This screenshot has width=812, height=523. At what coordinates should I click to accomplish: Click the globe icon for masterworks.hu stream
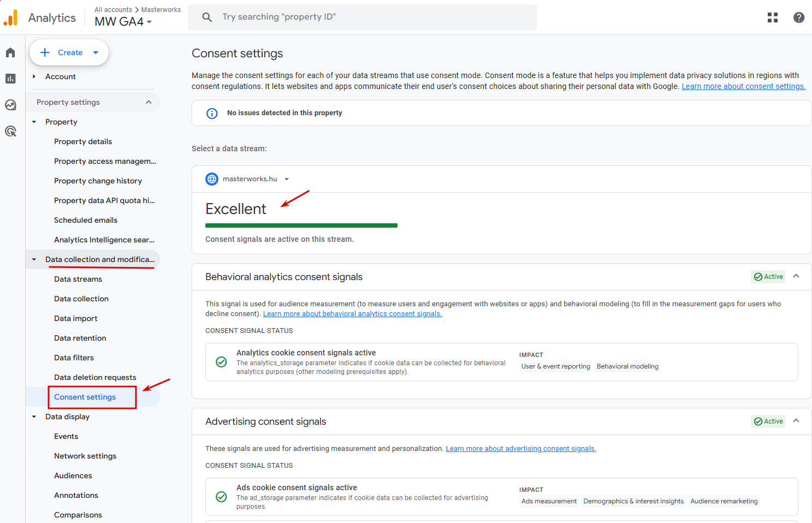(x=212, y=179)
